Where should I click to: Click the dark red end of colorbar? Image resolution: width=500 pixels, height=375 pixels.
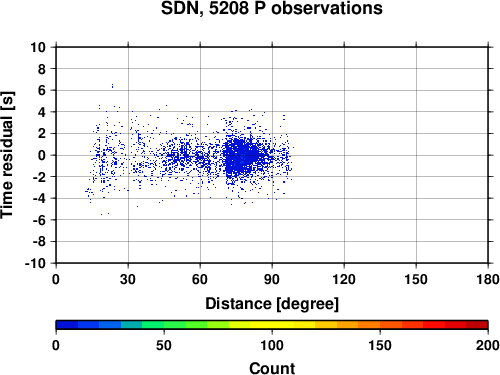[x=477, y=325]
